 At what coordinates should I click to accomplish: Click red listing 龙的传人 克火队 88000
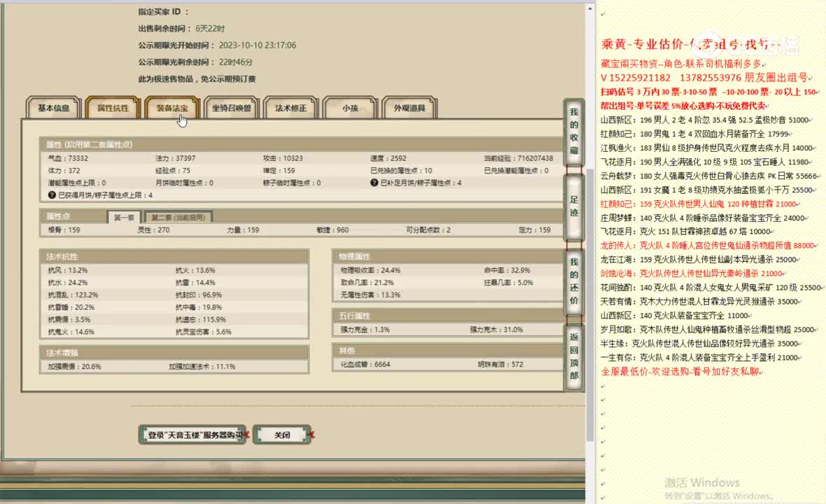(x=708, y=246)
